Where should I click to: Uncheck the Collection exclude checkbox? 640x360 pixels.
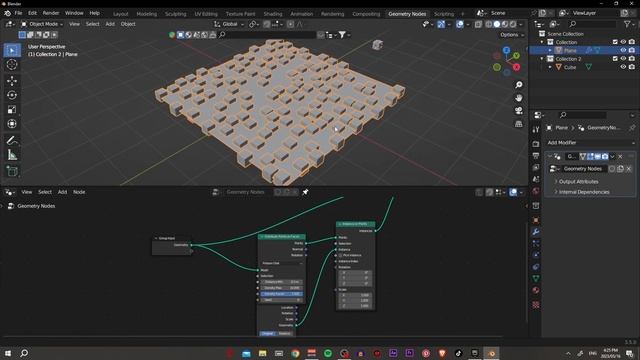(x=615, y=42)
